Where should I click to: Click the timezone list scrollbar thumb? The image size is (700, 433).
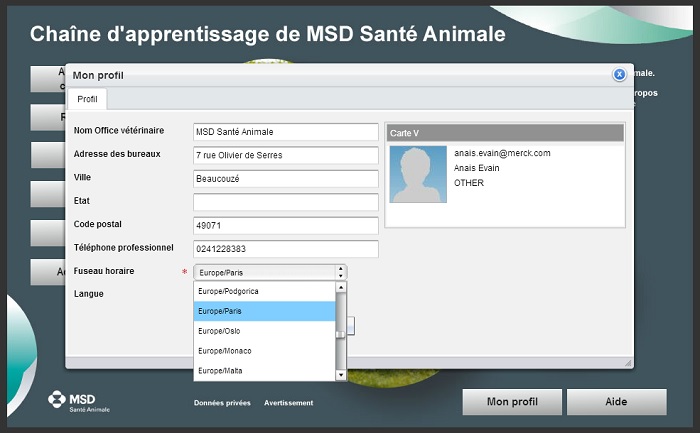click(x=341, y=334)
